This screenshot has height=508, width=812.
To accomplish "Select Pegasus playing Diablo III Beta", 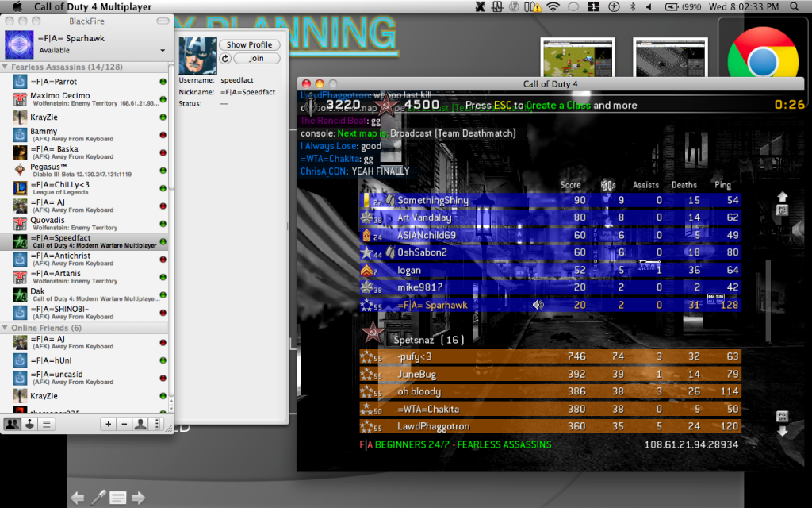I will tap(84, 170).
